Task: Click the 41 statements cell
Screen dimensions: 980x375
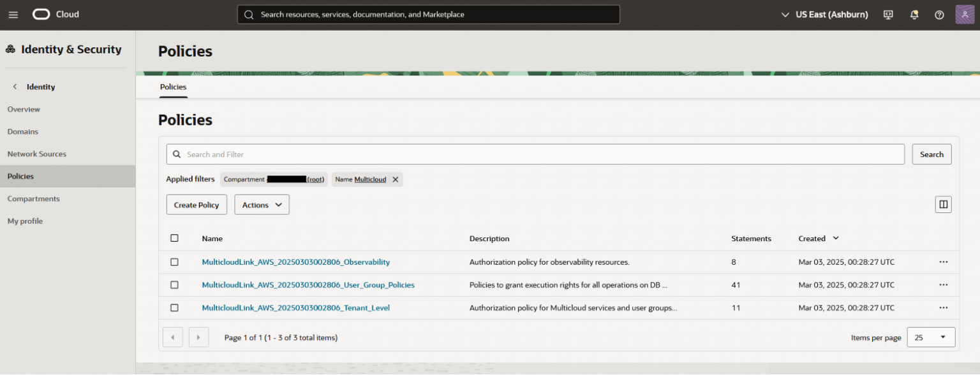Action: coord(736,285)
